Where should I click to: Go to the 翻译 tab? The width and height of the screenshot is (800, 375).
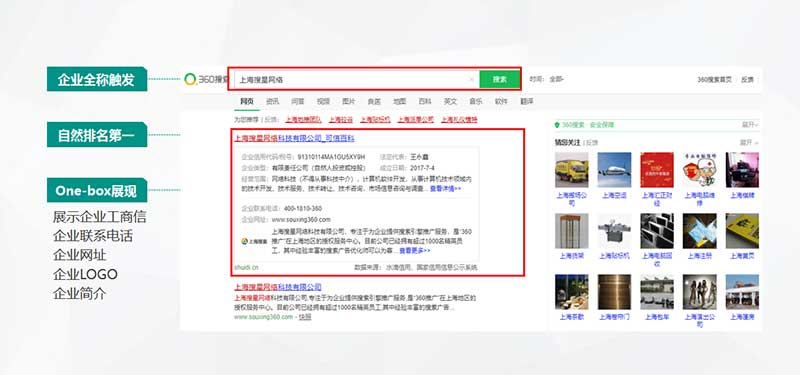pyautogui.click(x=527, y=102)
